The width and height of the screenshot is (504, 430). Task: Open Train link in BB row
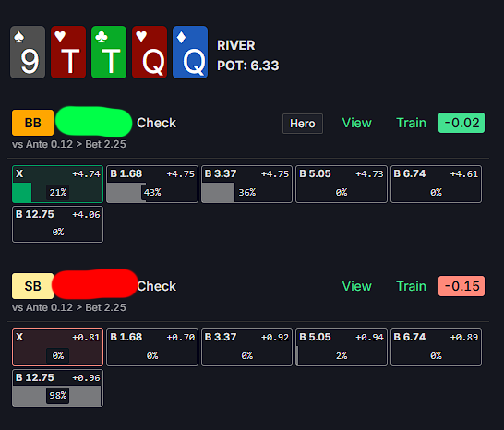point(411,123)
